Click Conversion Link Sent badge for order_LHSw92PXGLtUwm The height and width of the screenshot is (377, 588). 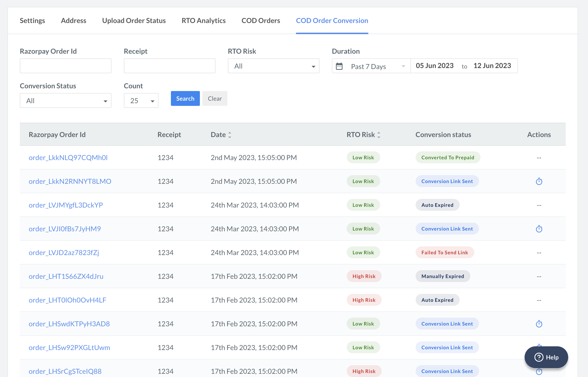click(x=447, y=348)
